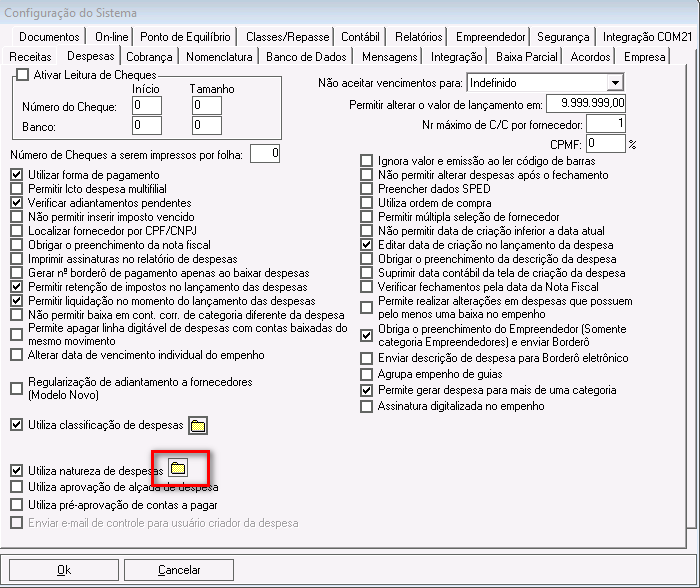Enable Utiliza aprovação de alçada de despesa
The image size is (700, 588).
[17, 486]
